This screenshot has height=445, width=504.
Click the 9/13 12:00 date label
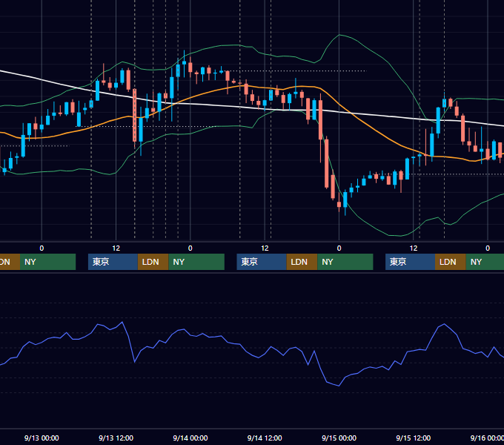coord(116,438)
